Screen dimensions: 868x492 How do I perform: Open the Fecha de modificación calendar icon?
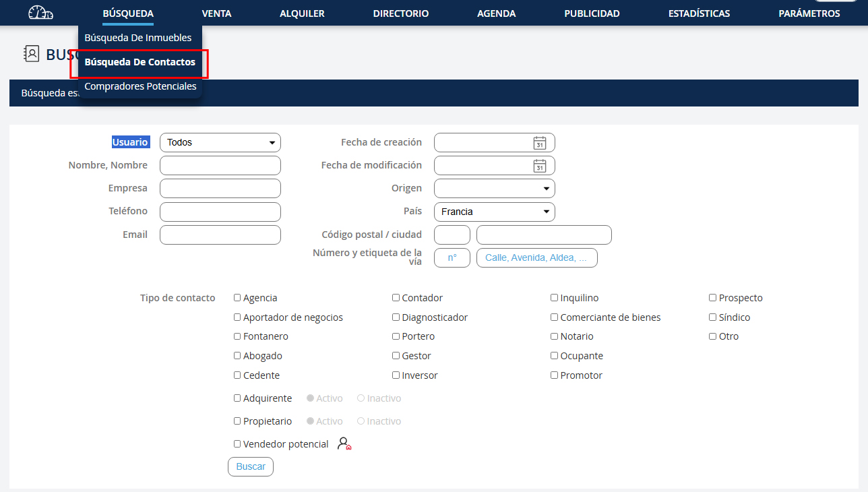pos(539,166)
